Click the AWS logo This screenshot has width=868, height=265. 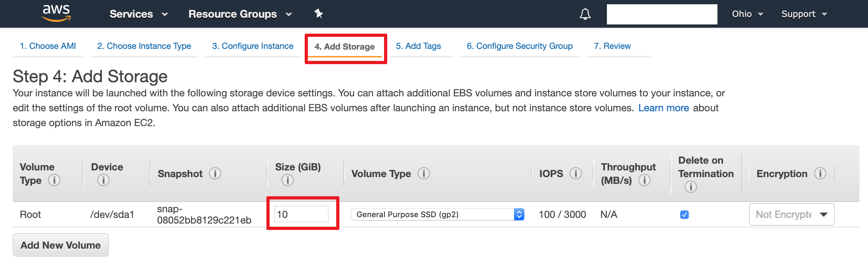(x=56, y=13)
